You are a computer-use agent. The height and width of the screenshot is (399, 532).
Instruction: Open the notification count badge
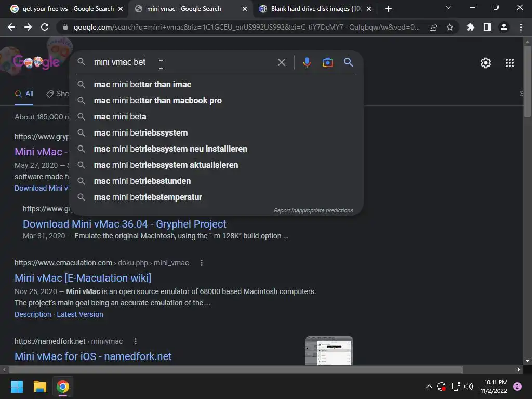(x=517, y=387)
